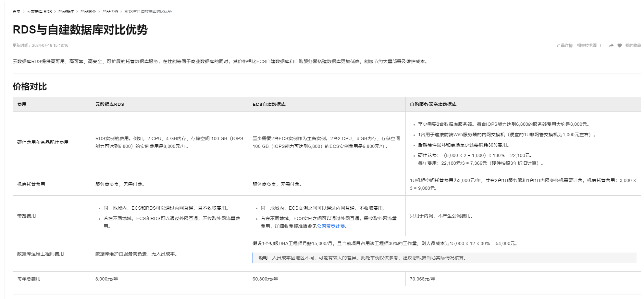This screenshot has height=299, width=644.
Task: Click 服务商负责，无需付费。 in the ECS自建数据库 column
Action: coord(278,184)
